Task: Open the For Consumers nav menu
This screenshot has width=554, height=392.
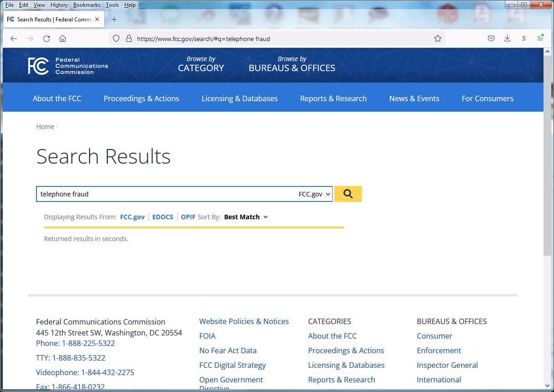Action: point(487,98)
